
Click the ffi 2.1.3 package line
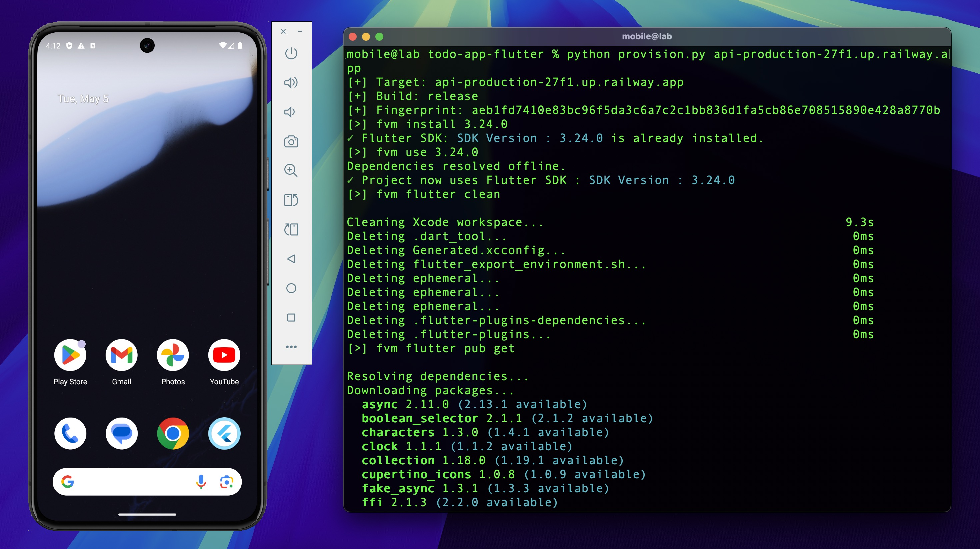pyautogui.click(x=460, y=502)
